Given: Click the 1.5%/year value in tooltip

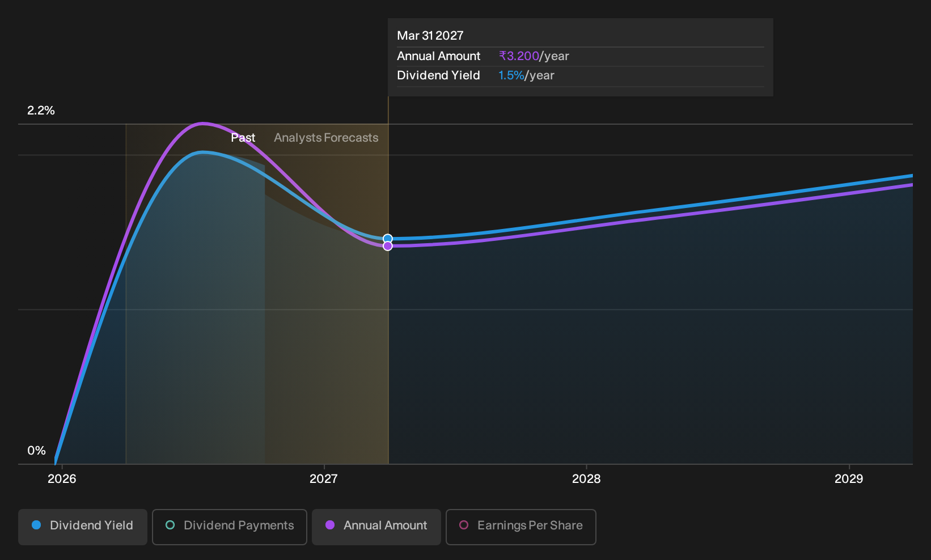Looking at the screenshot, I should [526, 75].
